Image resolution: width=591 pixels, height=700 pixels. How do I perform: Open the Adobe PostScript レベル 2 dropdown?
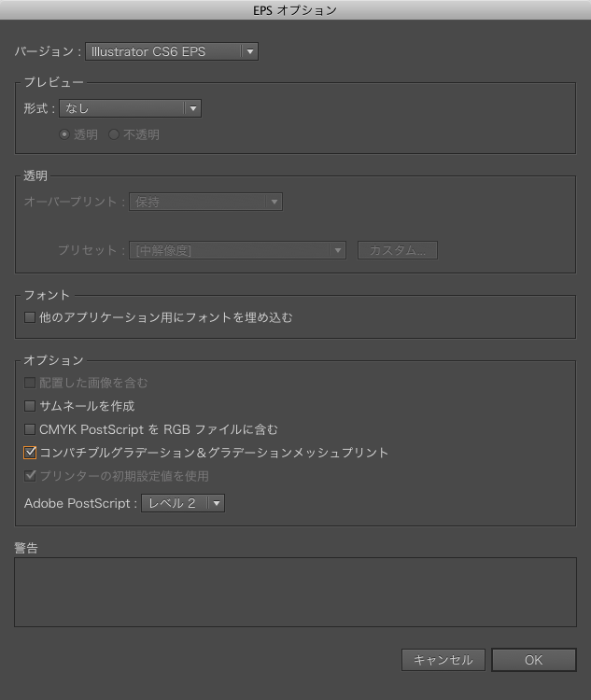[x=183, y=503]
